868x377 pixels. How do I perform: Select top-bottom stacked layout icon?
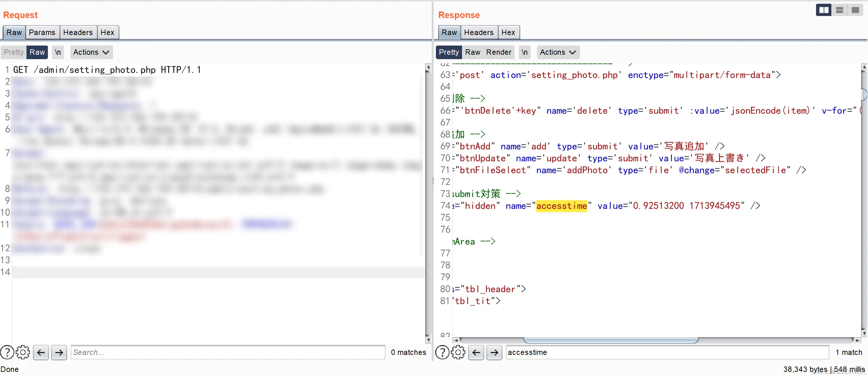[x=839, y=10]
